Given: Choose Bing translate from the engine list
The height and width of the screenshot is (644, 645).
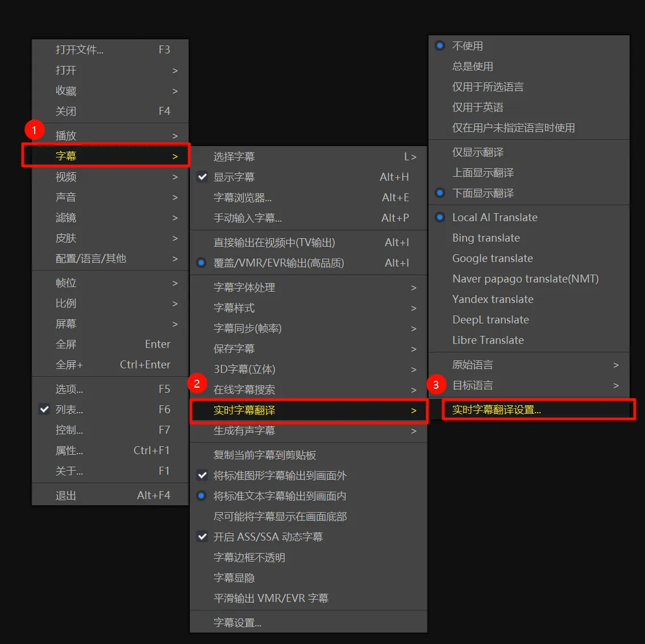Looking at the screenshot, I should pos(485,238).
